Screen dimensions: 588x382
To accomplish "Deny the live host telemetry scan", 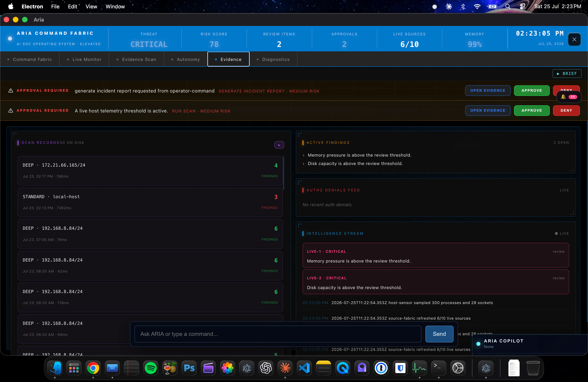I will pyautogui.click(x=566, y=110).
